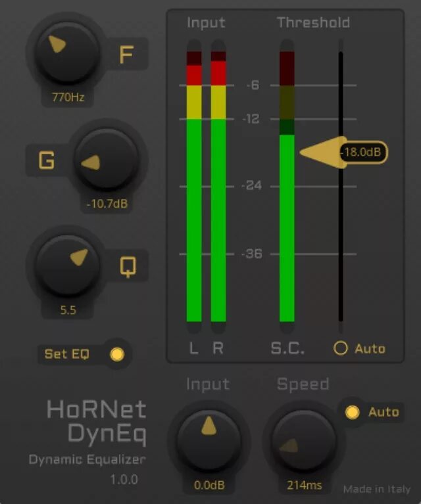
Task: Click the F label badge
Action: point(126,55)
